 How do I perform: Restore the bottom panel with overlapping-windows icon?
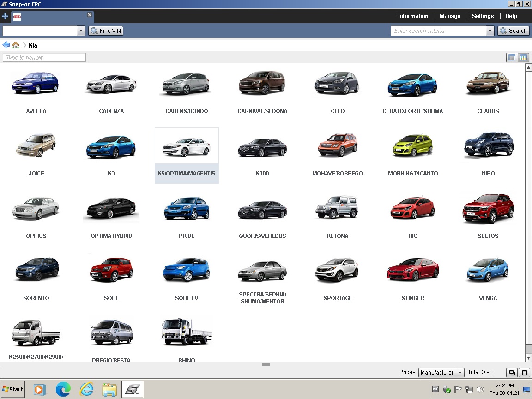(512, 373)
